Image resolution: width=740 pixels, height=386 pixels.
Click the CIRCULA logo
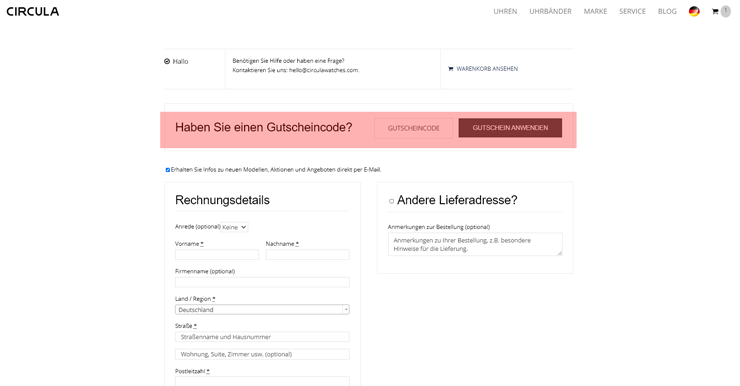point(33,11)
